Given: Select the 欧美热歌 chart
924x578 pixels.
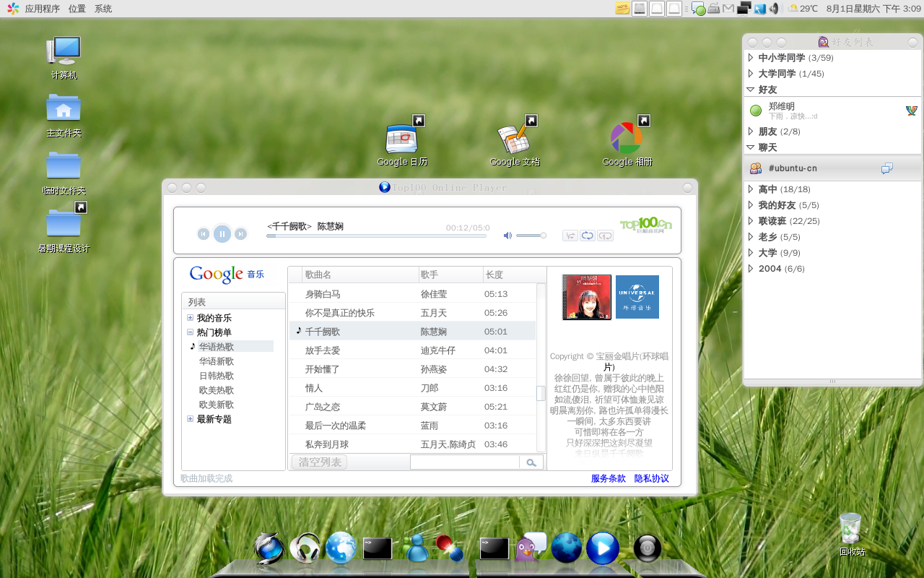Looking at the screenshot, I should [217, 390].
